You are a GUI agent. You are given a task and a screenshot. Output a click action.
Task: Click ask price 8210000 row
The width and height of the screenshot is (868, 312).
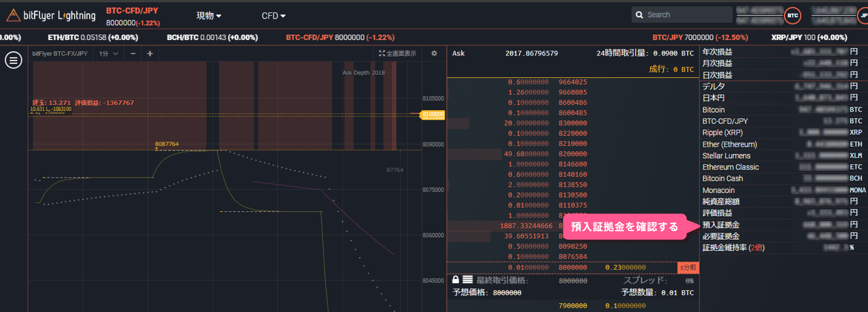[x=573, y=144]
